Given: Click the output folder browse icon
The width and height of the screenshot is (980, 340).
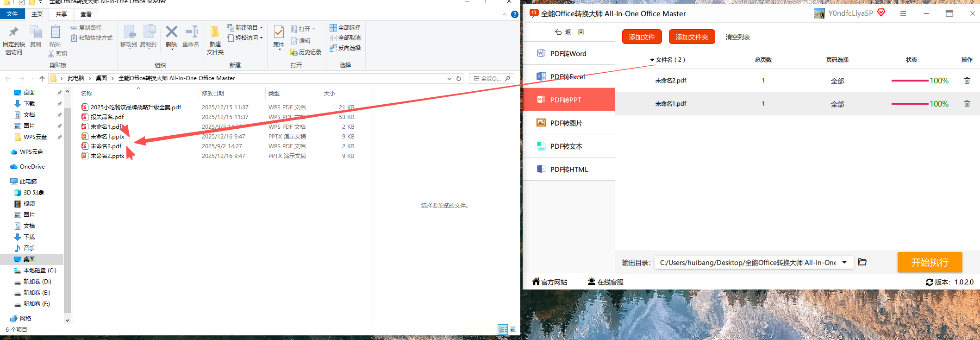Looking at the screenshot, I should pos(862,262).
